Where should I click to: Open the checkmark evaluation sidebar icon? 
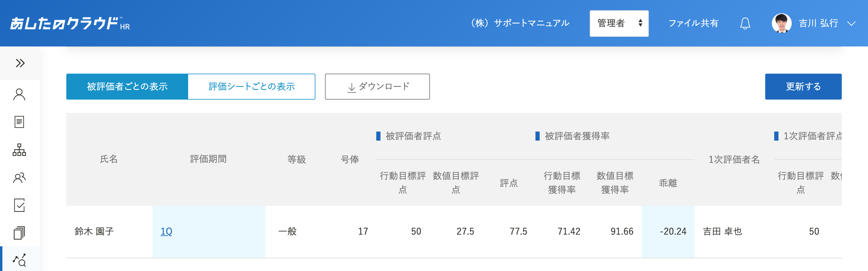[19, 205]
